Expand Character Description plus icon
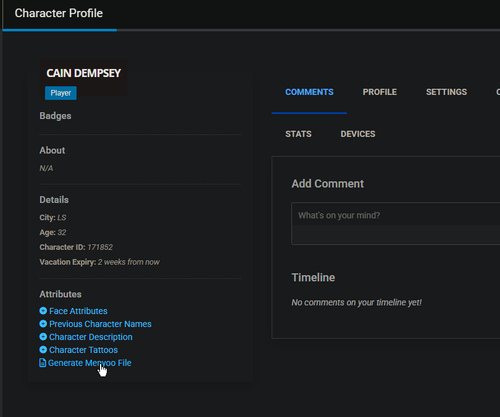Viewport: 500px width, 417px height. (x=43, y=337)
